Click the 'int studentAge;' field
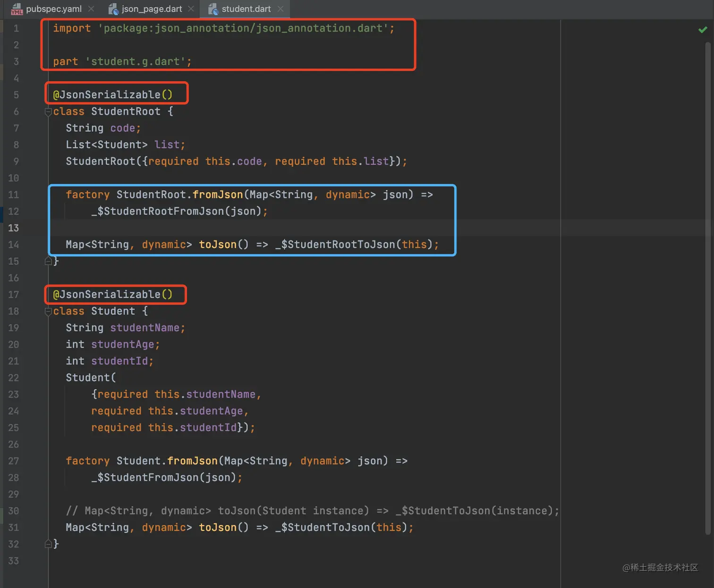This screenshot has height=588, width=714. pyautogui.click(x=113, y=344)
